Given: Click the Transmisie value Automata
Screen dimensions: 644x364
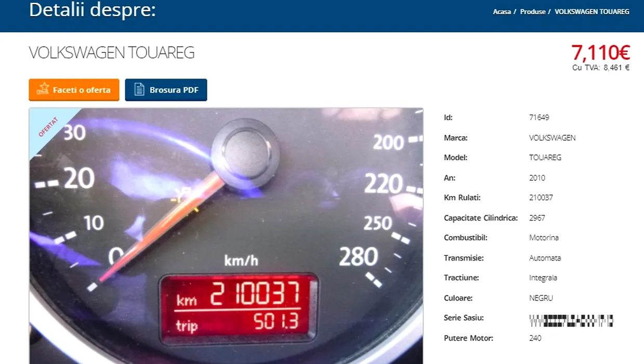Looking at the screenshot, I should click(x=545, y=258).
